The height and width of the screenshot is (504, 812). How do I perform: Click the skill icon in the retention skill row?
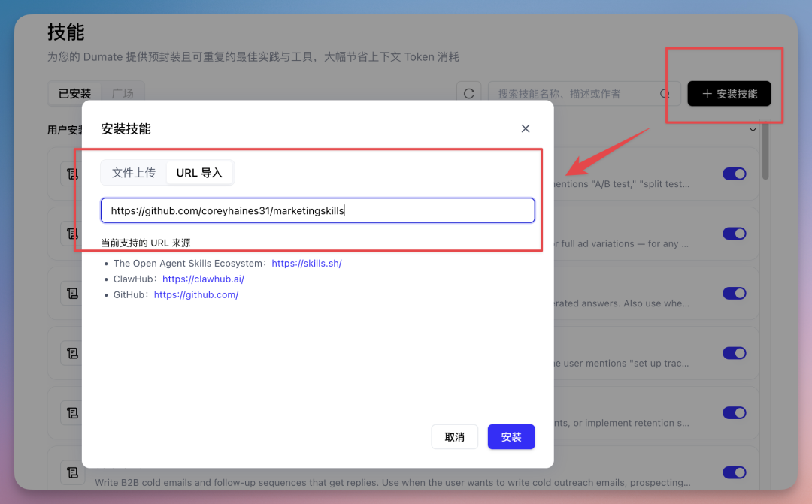[72, 412]
